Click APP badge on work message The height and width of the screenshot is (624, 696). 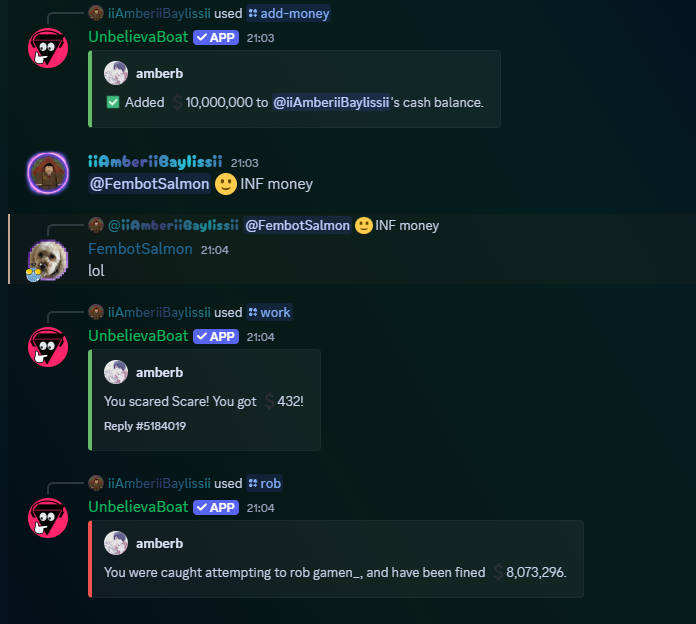216,336
